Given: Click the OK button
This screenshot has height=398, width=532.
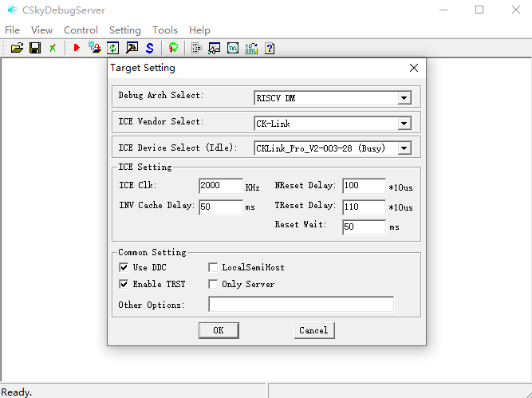Looking at the screenshot, I should tap(218, 330).
